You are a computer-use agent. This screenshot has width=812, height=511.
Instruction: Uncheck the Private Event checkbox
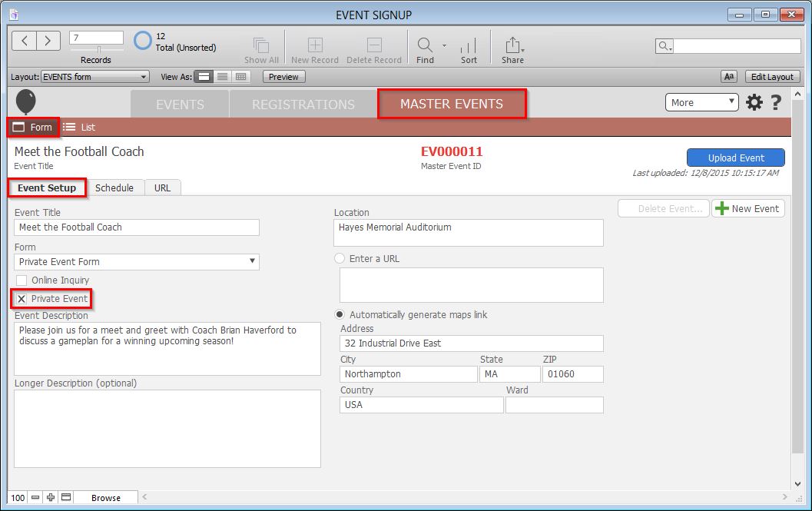(x=22, y=299)
